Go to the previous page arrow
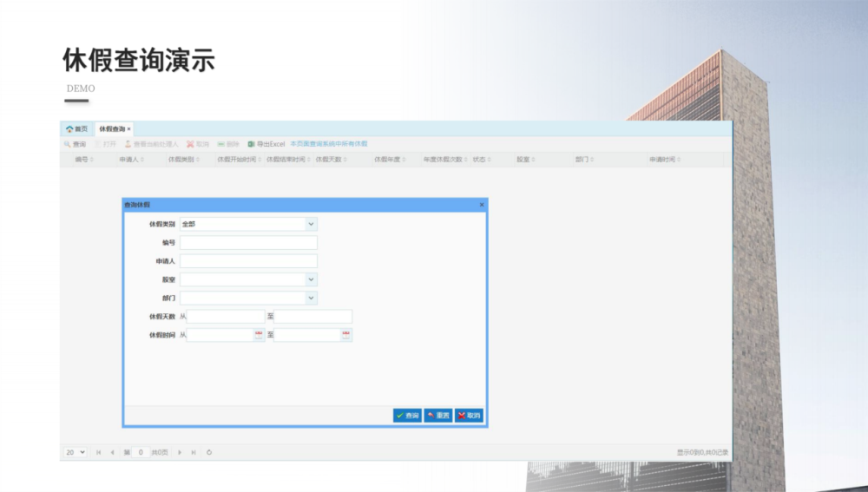868x492 pixels. (112, 452)
